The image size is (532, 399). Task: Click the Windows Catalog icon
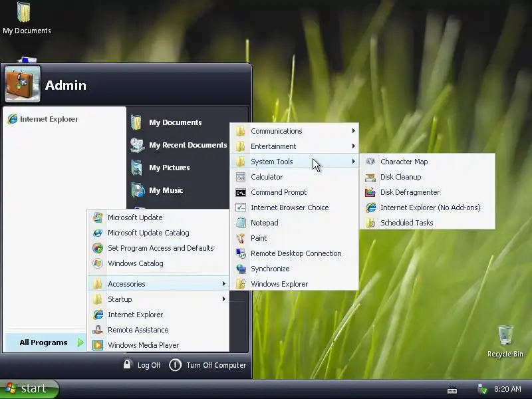tap(98, 263)
